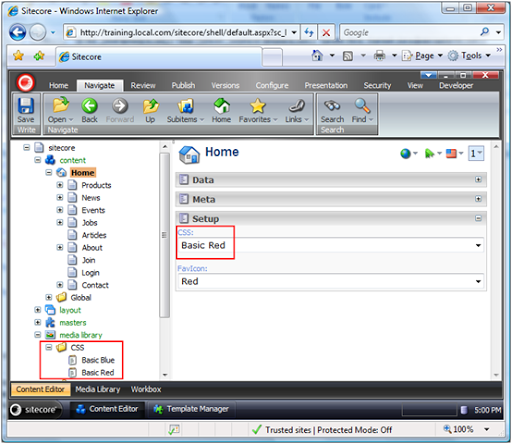Click the IE Favorites star icon
Screen dimensions: 512x444
click(18, 55)
